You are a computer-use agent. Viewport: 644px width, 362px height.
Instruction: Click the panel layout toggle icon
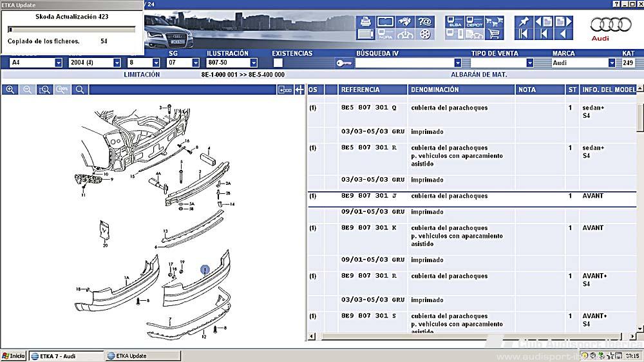click(285, 90)
